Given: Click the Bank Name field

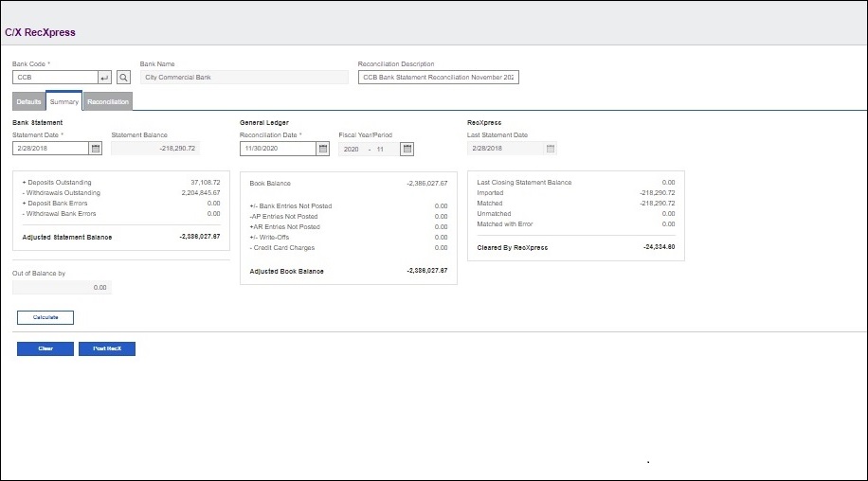Looking at the screenshot, I should (x=244, y=78).
